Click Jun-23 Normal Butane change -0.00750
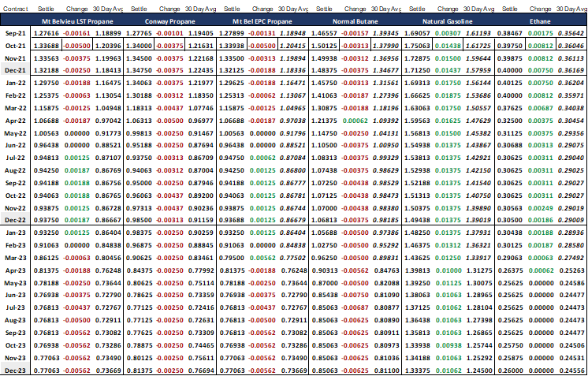Viewport: 588px width, 376px height. 355,295
